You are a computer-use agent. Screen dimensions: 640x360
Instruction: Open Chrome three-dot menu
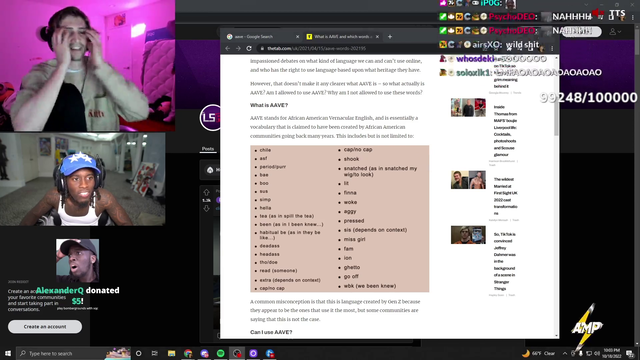tap(552, 48)
